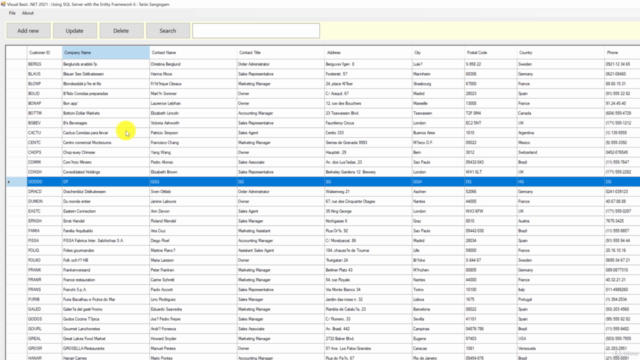Click the Add new button
The image size is (640, 360).
tap(28, 31)
